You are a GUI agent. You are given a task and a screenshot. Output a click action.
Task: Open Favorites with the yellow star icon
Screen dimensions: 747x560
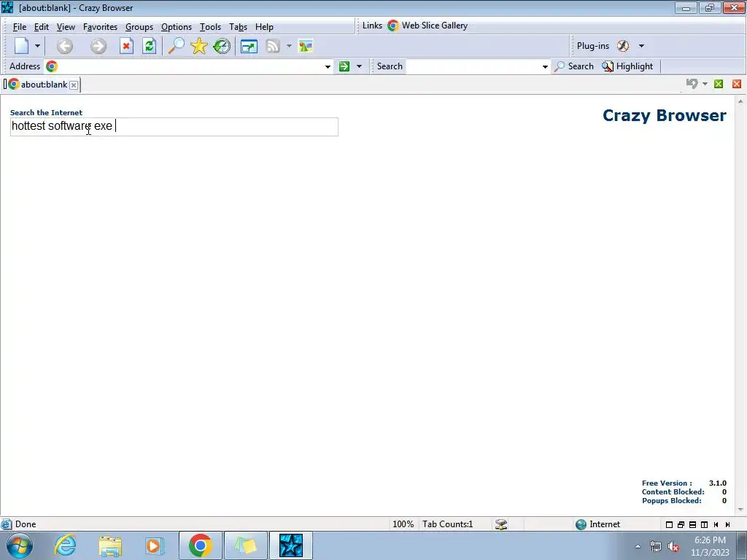point(198,46)
